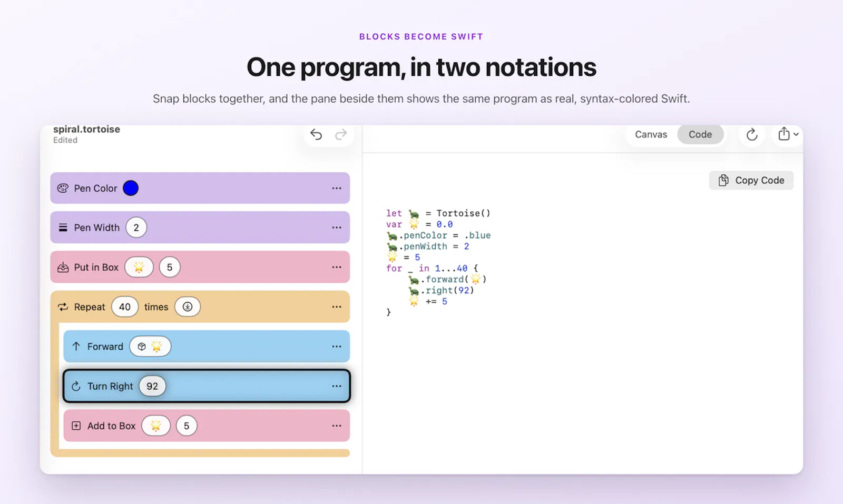Click the 'Edited' status label

click(x=65, y=140)
